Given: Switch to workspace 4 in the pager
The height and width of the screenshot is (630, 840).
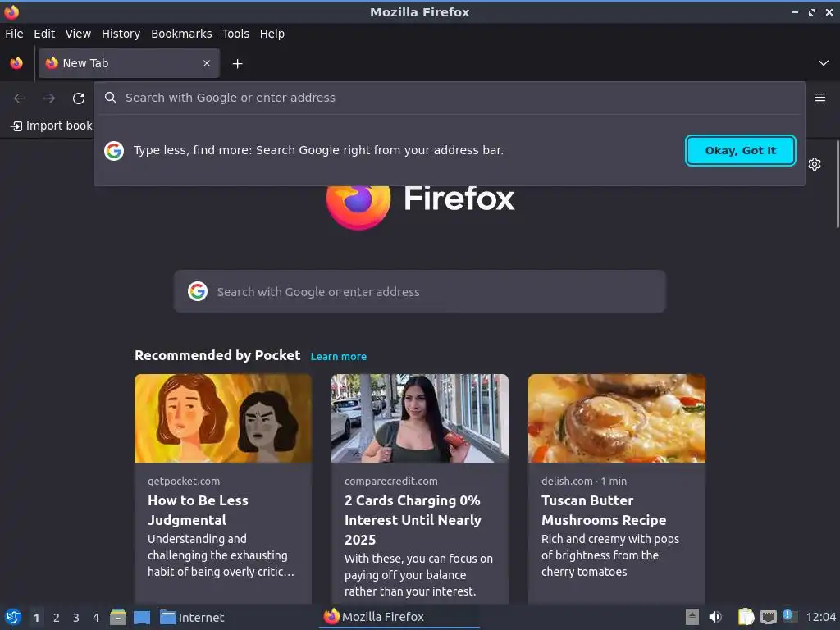Looking at the screenshot, I should coord(96,618).
